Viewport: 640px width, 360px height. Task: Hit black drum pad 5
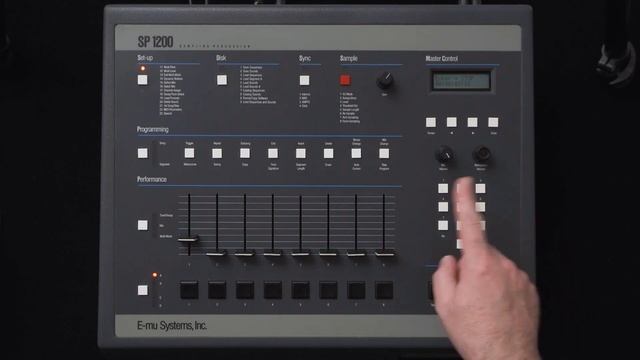click(300, 290)
